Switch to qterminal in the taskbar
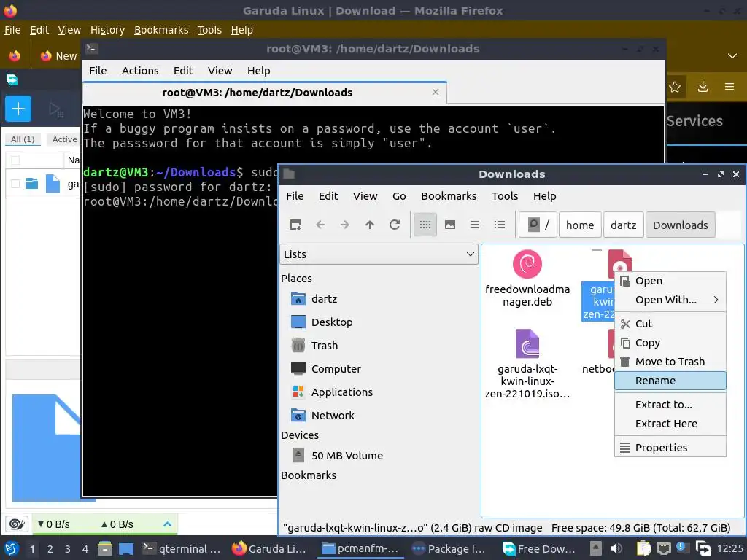The width and height of the screenshot is (747, 560). coord(182,548)
